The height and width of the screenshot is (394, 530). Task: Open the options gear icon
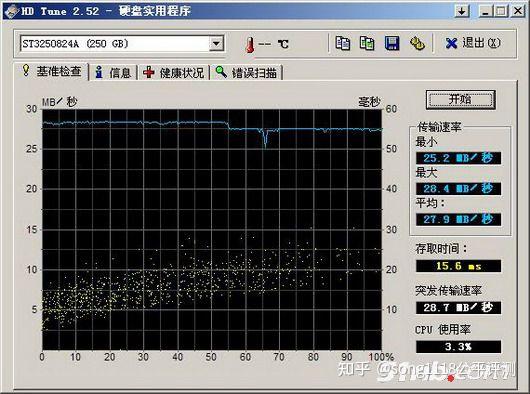coord(417,43)
